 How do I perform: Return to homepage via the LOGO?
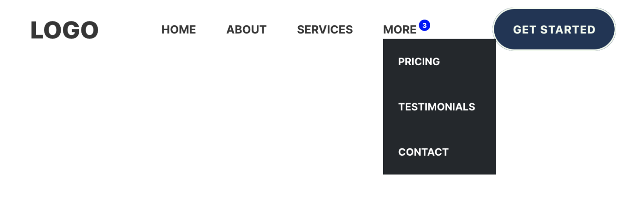(x=64, y=30)
